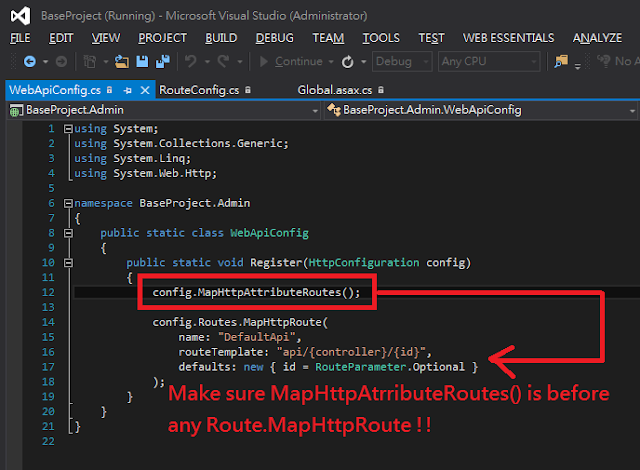This screenshot has width=640, height=470.
Task: Open the TEAM menu
Action: pyautogui.click(x=328, y=38)
